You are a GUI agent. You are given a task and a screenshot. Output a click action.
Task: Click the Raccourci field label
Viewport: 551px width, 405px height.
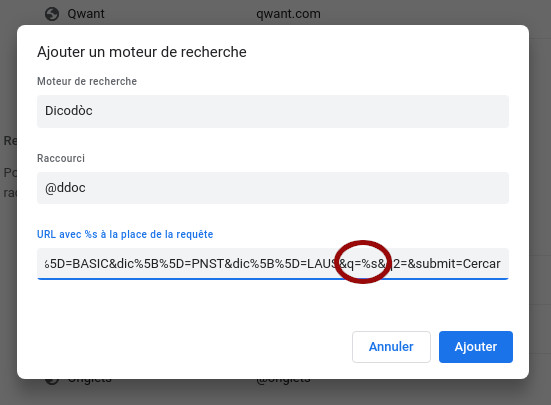click(x=61, y=158)
